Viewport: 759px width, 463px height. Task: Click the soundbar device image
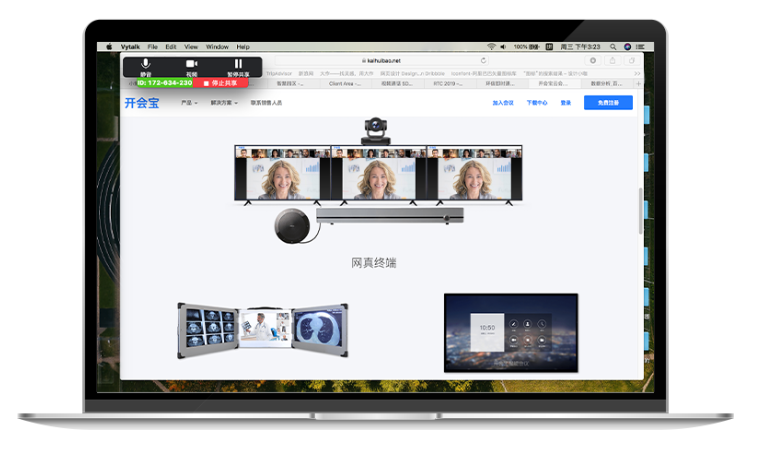coord(390,216)
